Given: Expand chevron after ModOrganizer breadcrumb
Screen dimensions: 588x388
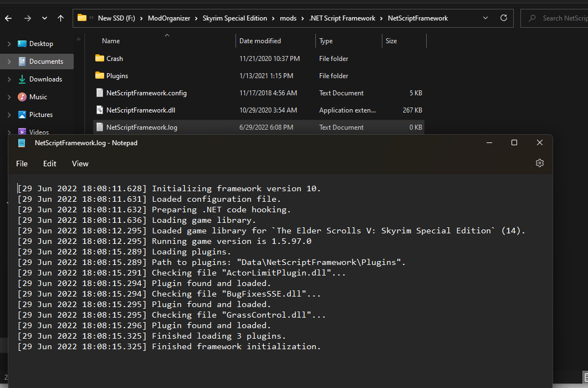Looking at the screenshot, I should (196, 18).
